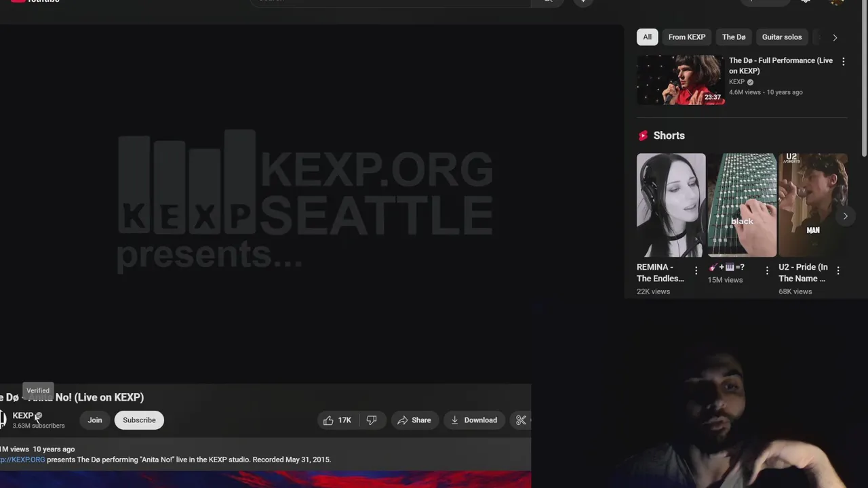Viewport: 868px width, 488px height.
Task: Download the video via the Download button
Action: (x=474, y=420)
